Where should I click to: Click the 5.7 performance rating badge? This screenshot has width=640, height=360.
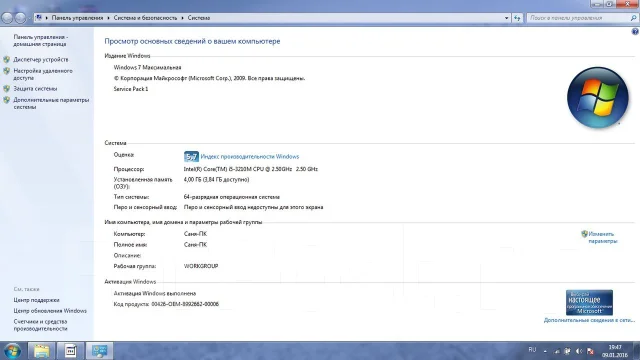[191, 156]
